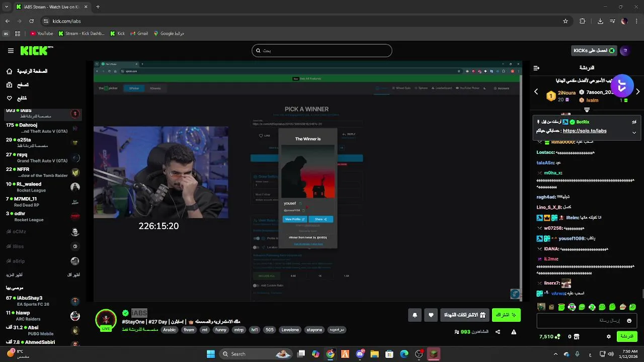Click the funny tag
This screenshot has height=362, width=644.
[221, 330]
